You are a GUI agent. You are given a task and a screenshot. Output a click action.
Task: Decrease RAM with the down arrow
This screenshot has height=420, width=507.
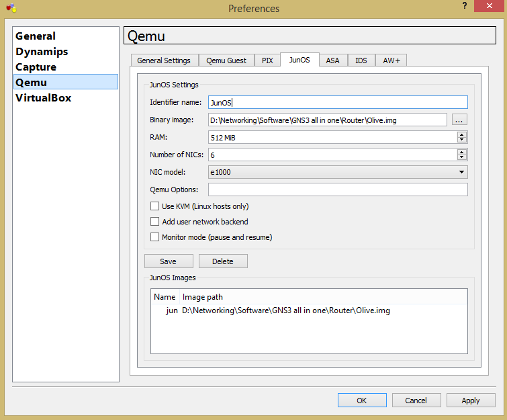pos(462,140)
